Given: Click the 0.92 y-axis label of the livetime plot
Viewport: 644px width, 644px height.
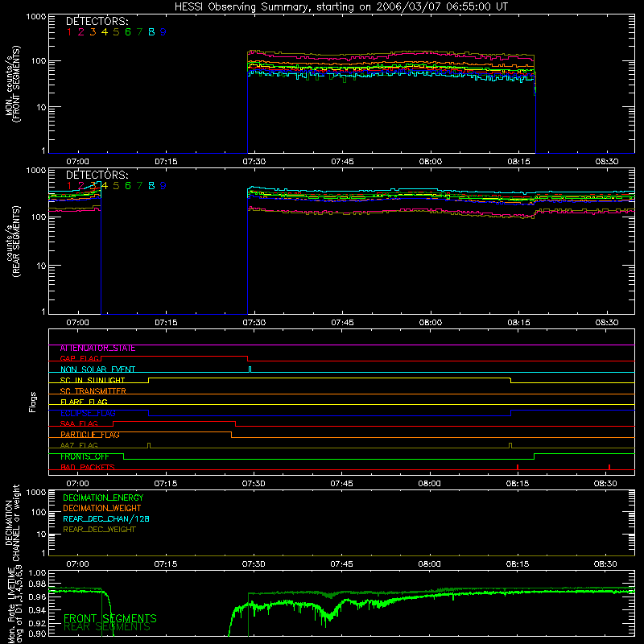Looking at the screenshot, I should coord(37,623).
